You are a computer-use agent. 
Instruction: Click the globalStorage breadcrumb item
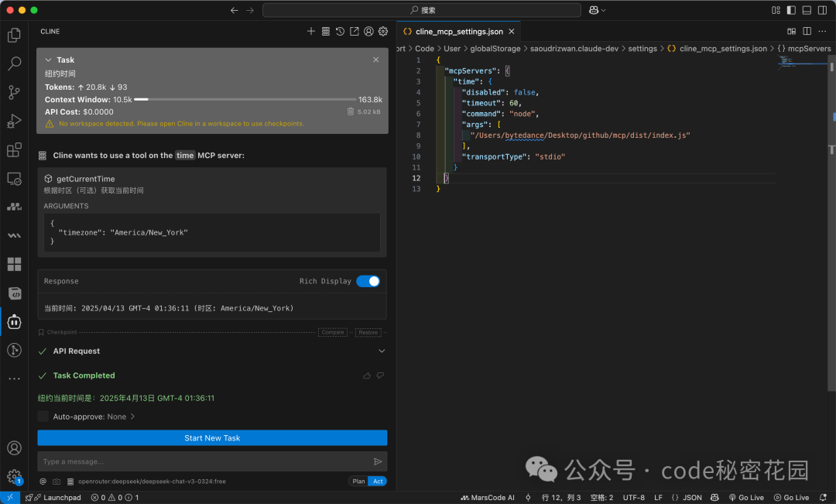(x=495, y=48)
